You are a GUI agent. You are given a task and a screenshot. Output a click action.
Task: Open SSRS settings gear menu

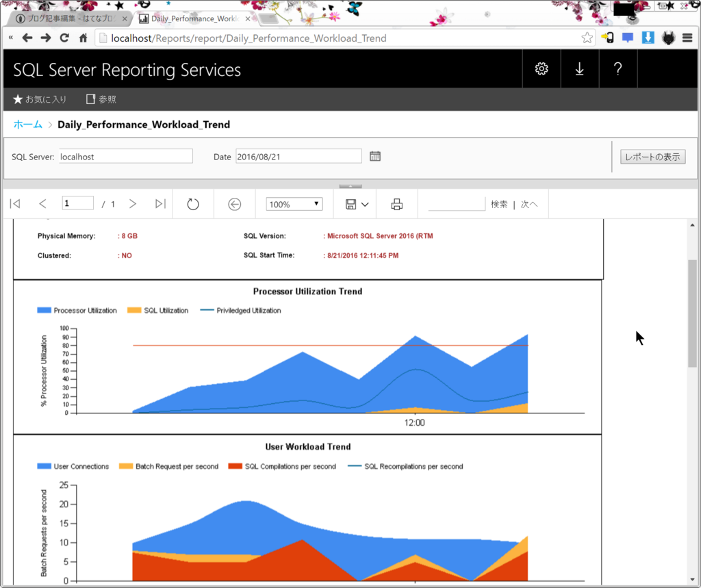(541, 69)
